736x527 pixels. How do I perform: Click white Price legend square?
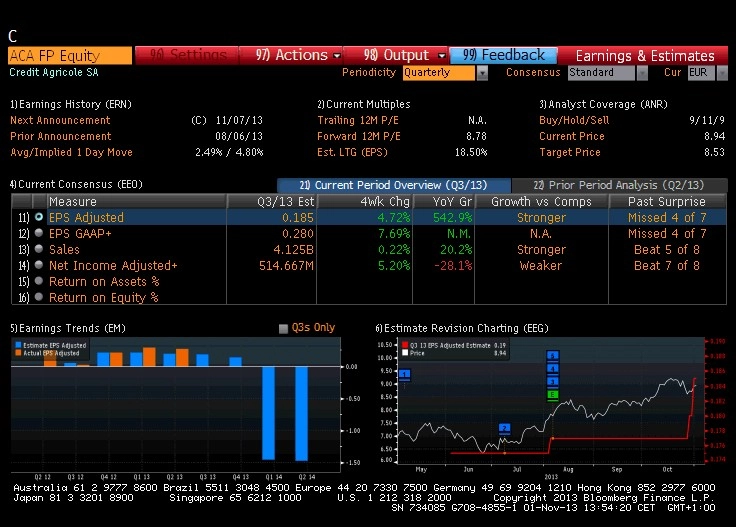pos(405,353)
